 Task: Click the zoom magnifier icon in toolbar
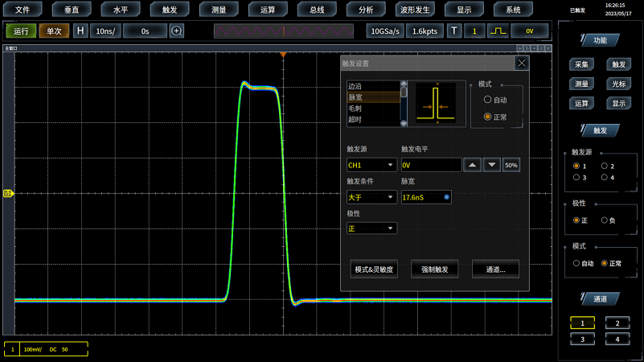coord(177,31)
